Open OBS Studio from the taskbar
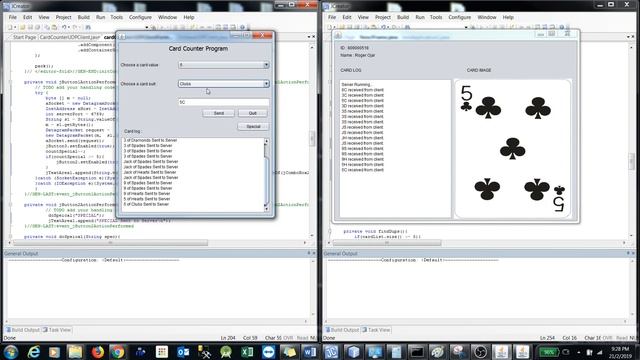 click(480, 351)
